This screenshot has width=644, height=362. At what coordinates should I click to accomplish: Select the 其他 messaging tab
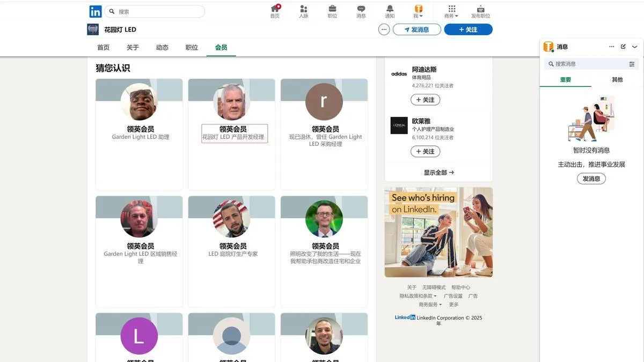(x=617, y=79)
